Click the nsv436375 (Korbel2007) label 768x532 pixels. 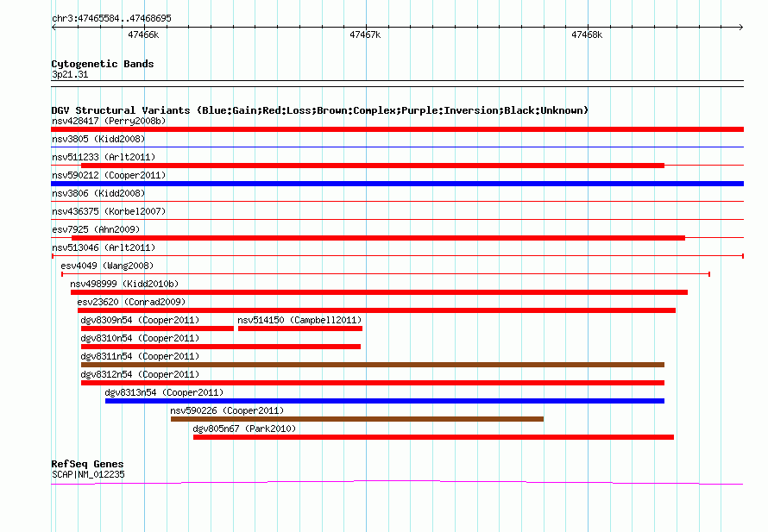[109, 211]
